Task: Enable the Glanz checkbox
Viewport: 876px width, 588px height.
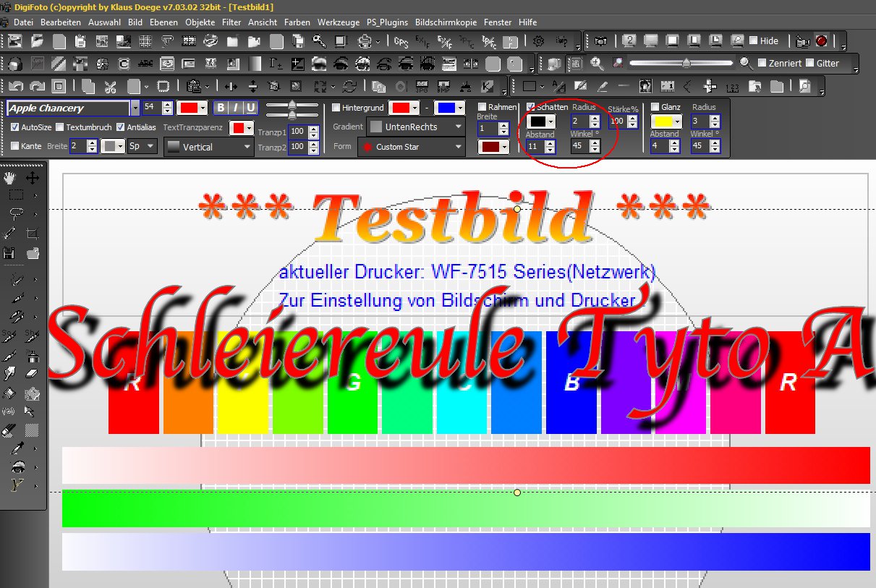Action: (x=655, y=107)
